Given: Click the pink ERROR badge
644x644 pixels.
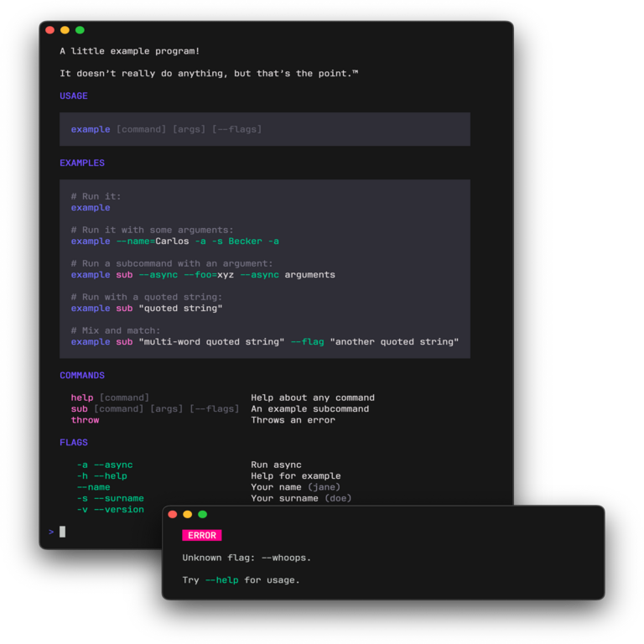Looking at the screenshot, I should (x=201, y=535).
